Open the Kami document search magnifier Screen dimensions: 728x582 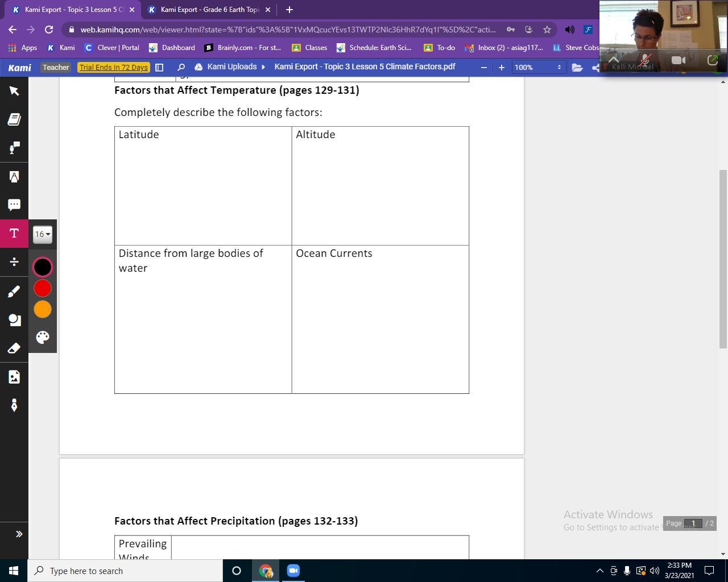(x=181, y=67)
